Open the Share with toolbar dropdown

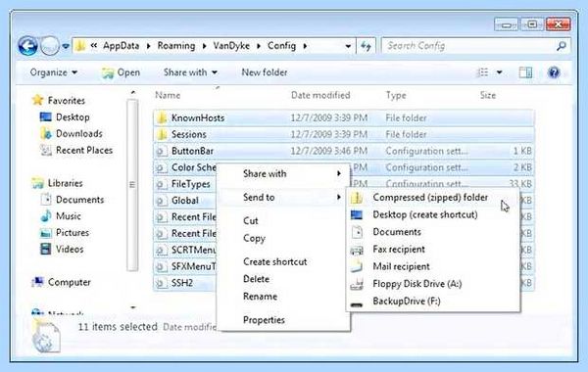point(190,72)
